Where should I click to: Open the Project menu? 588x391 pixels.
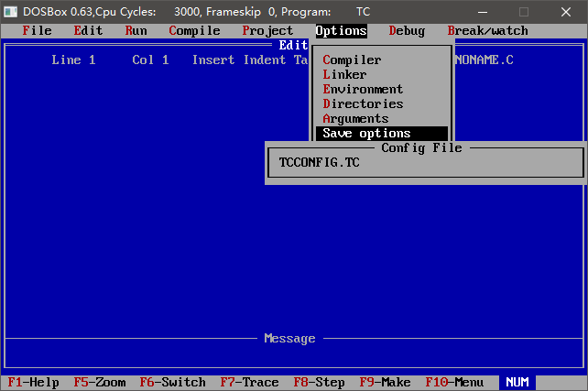(267, 31)
